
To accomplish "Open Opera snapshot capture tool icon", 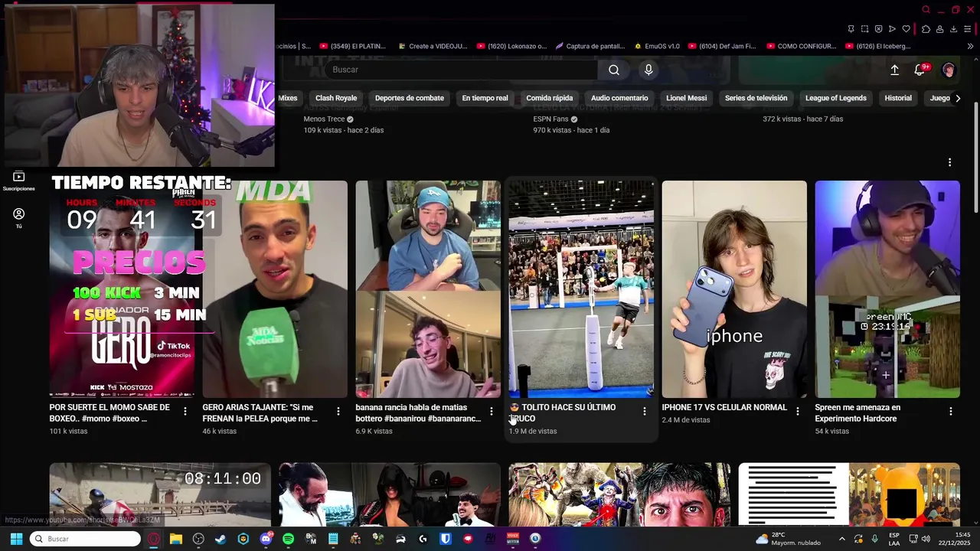I will (864, 29).
